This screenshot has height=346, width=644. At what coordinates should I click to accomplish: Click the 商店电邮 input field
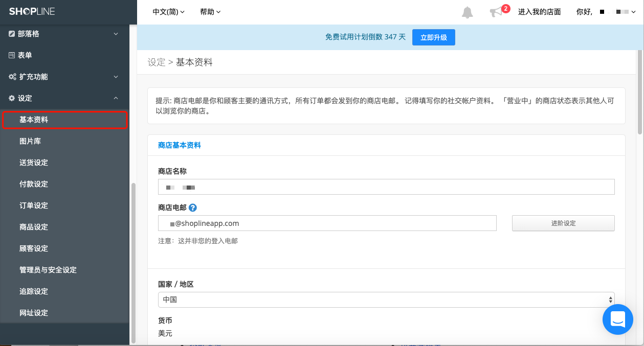coord(327,223)
